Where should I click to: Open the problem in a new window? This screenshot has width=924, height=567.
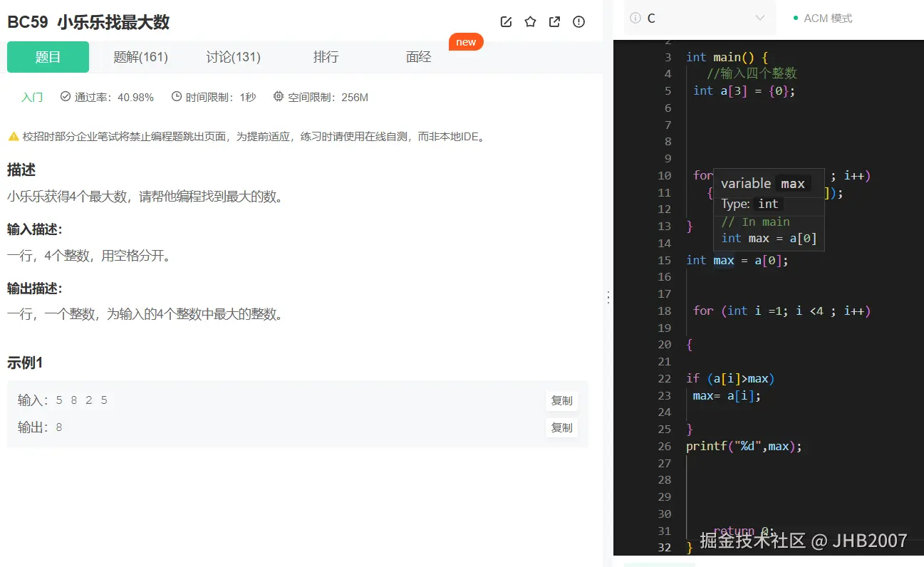(554, 21)
